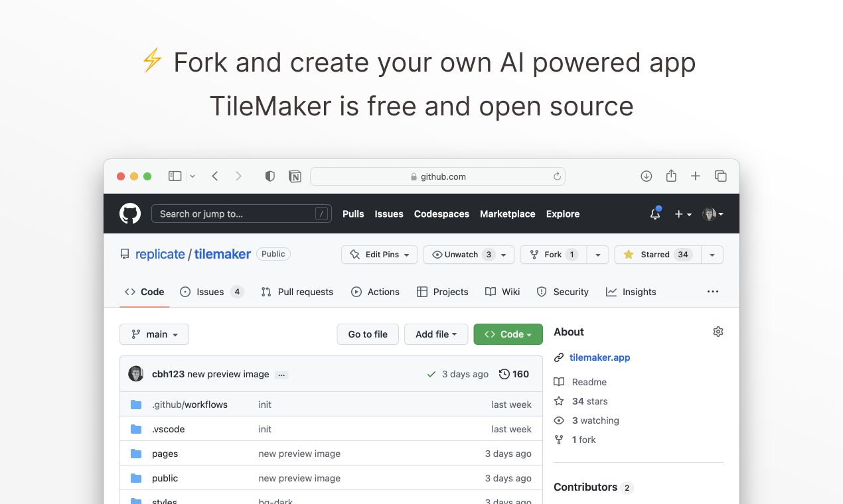Open GitHub notifications bell
This screenshot has width=843, height=504.
click(655, 214)
